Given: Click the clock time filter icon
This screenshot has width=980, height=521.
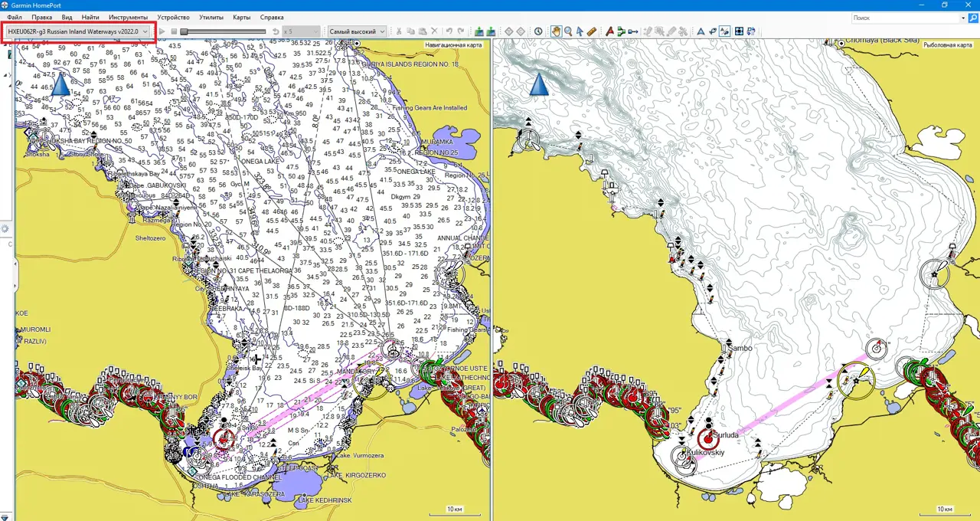Looking at the screenshot, I should [538, 31].
